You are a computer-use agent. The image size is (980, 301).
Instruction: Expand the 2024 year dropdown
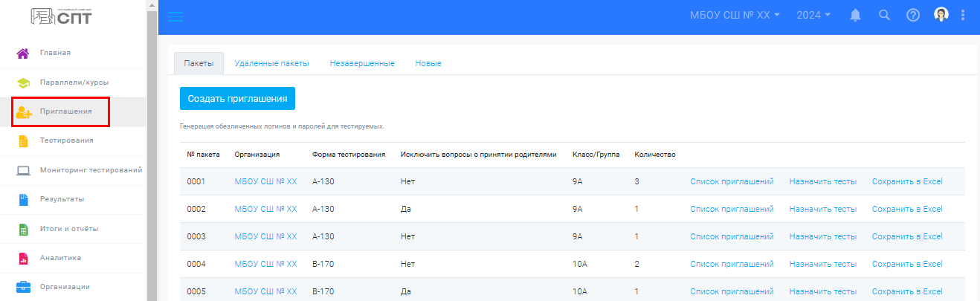click(x=813, y=15)
